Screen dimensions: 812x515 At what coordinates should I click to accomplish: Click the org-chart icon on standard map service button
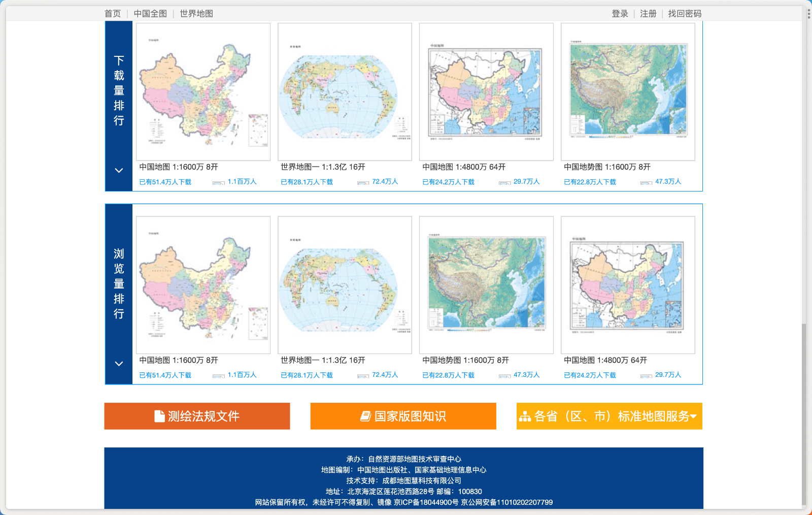524,416
